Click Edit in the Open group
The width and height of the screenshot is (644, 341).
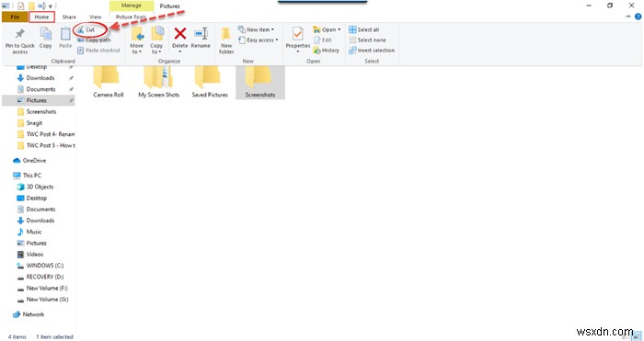pyautogui.click(x=323, y=40)
